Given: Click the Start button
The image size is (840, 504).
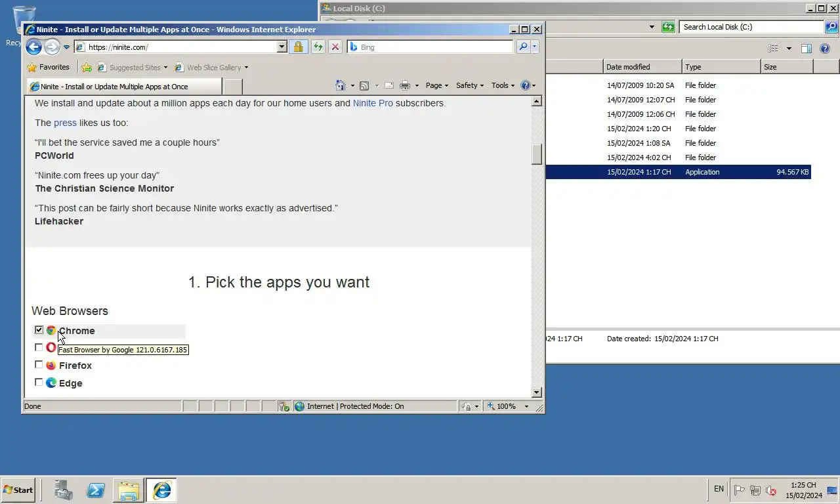Looking at the screenshot, I should point(18,490).
